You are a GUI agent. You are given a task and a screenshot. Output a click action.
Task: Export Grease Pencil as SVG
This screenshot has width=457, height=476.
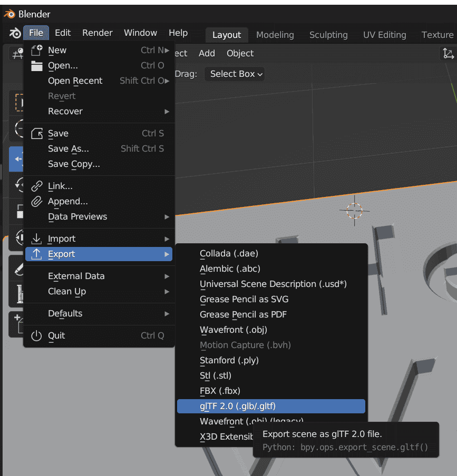(271, 299)
